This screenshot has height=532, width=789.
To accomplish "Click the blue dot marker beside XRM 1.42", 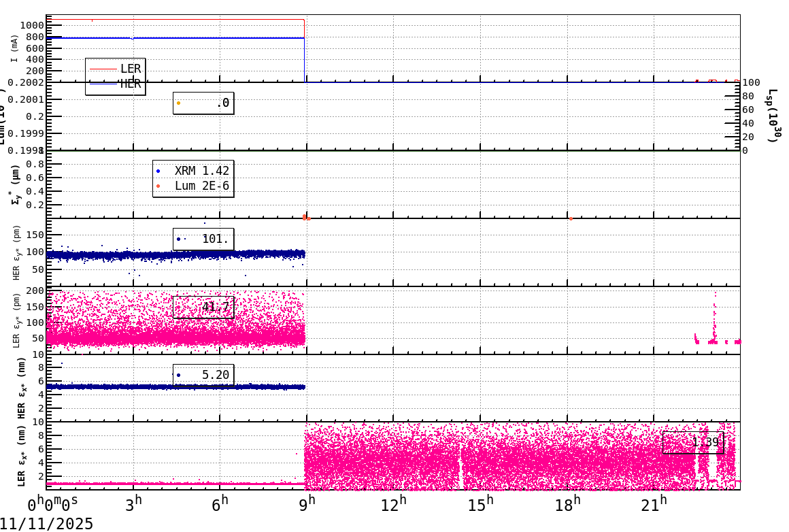I will [158, 171].
